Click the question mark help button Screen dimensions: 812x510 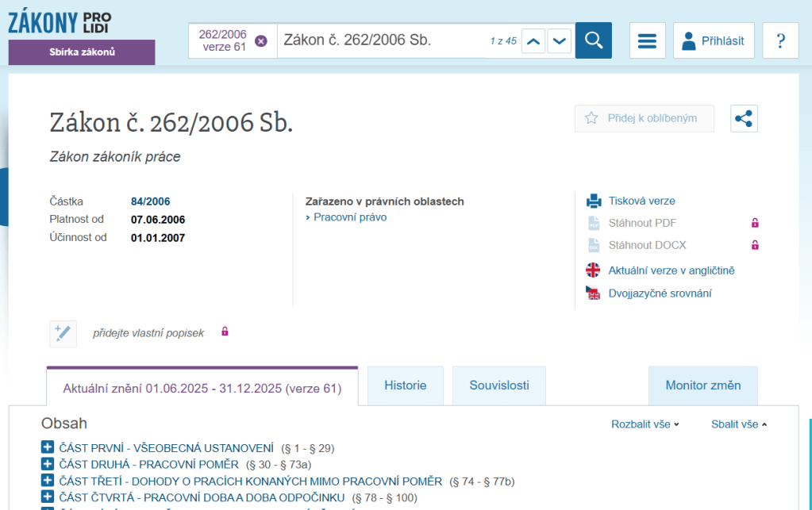tap(780, 40)
